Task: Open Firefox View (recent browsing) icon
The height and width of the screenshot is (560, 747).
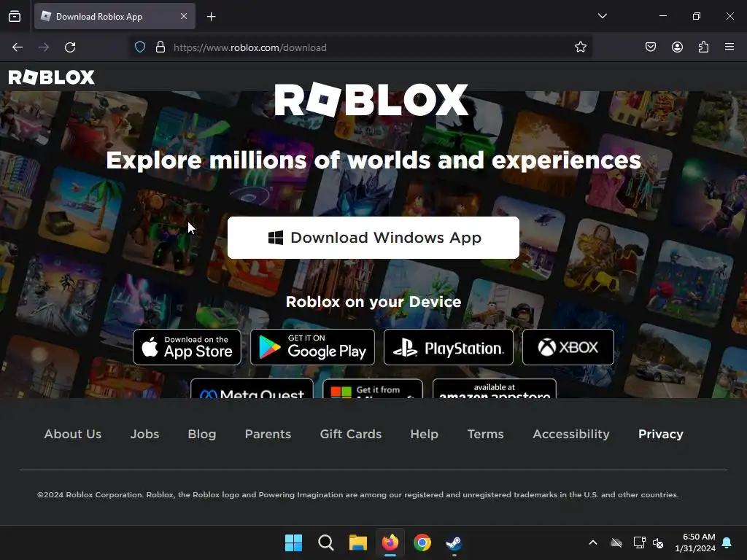Action: 15,16
